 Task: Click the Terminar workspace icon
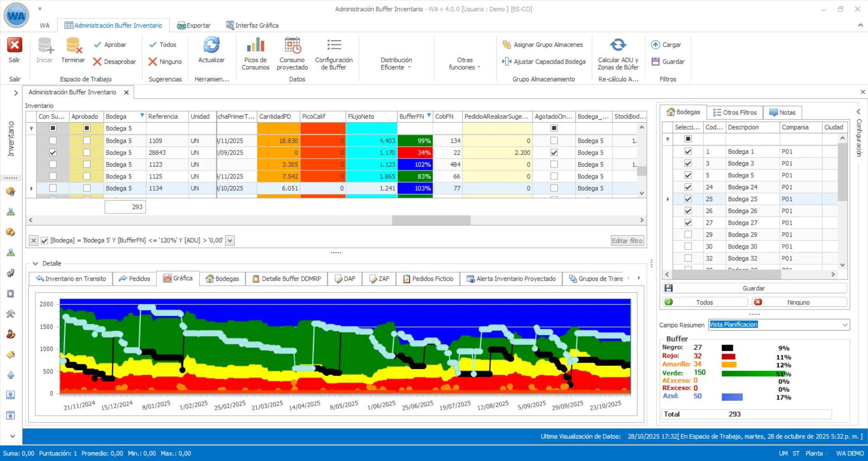pos(73,45)
